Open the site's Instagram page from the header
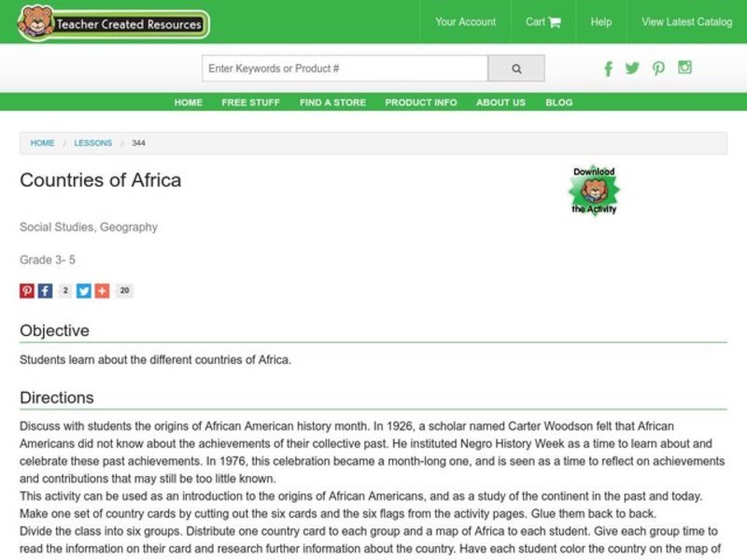747x560 pixels. [684, 68]
